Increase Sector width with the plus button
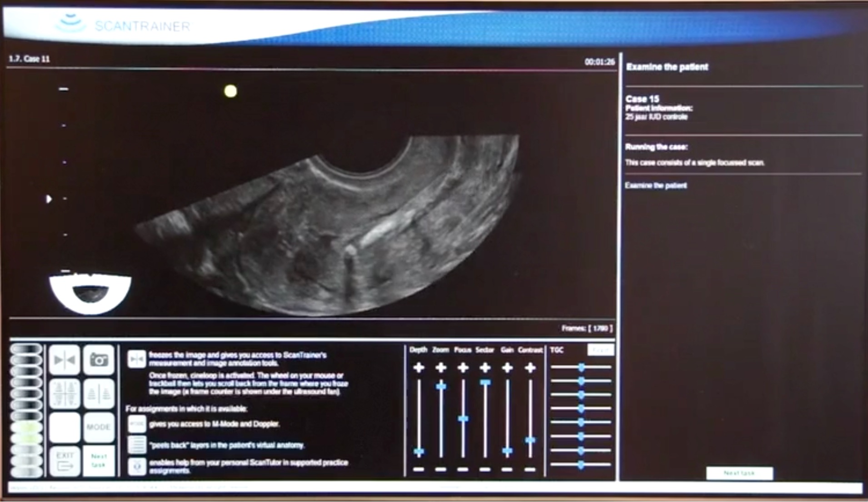This screenshot has width=868, height=502. pyautogui.click(x=485, y=367)
